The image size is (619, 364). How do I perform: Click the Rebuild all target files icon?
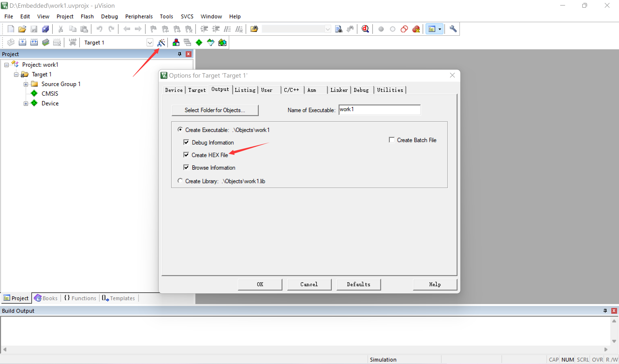point(34,43)
